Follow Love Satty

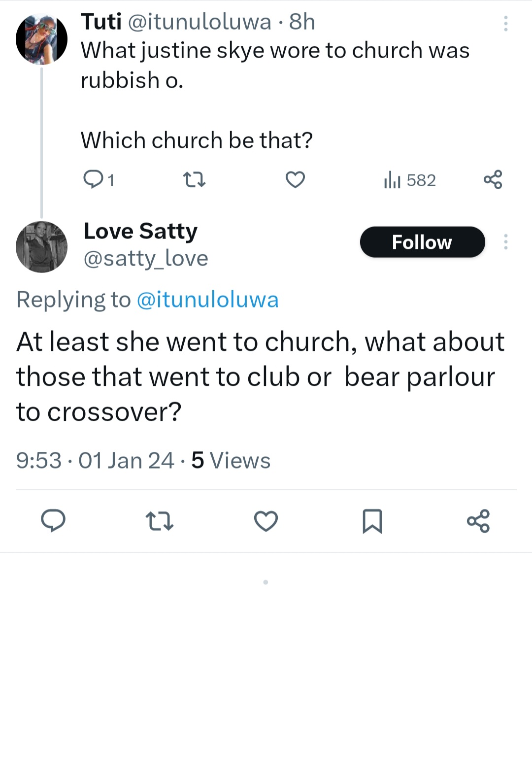point(422,242)
